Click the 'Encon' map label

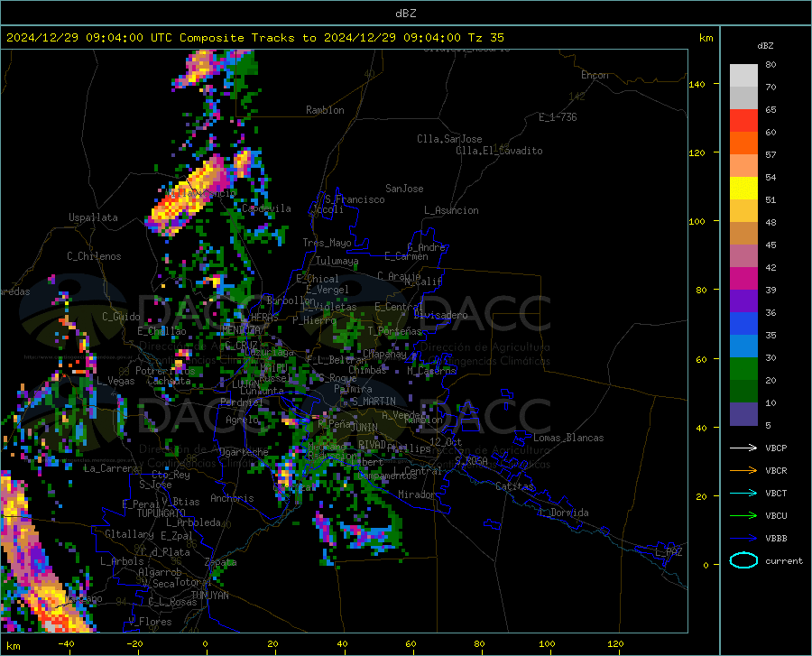tap(595, 75)
